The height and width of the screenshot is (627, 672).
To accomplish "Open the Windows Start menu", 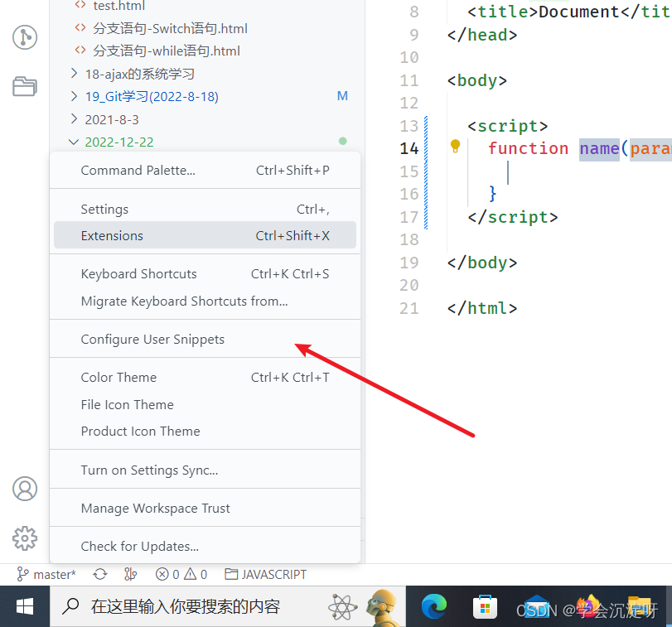I will coord(25,606).
